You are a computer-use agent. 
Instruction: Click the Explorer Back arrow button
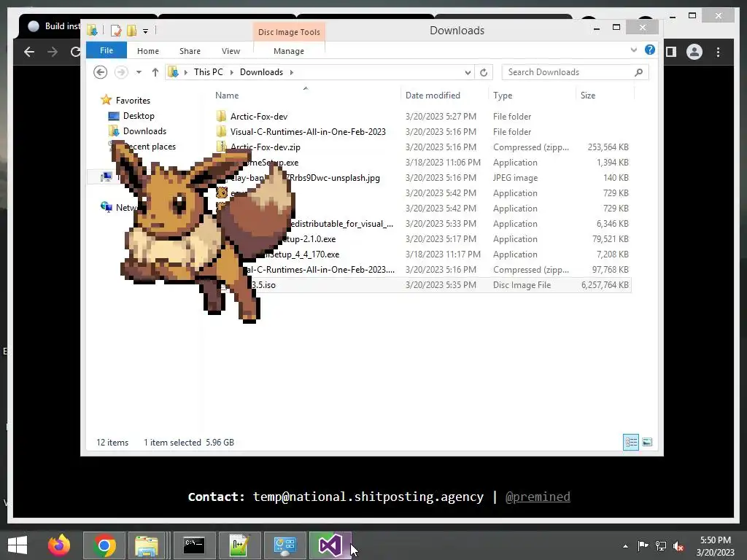100,72
